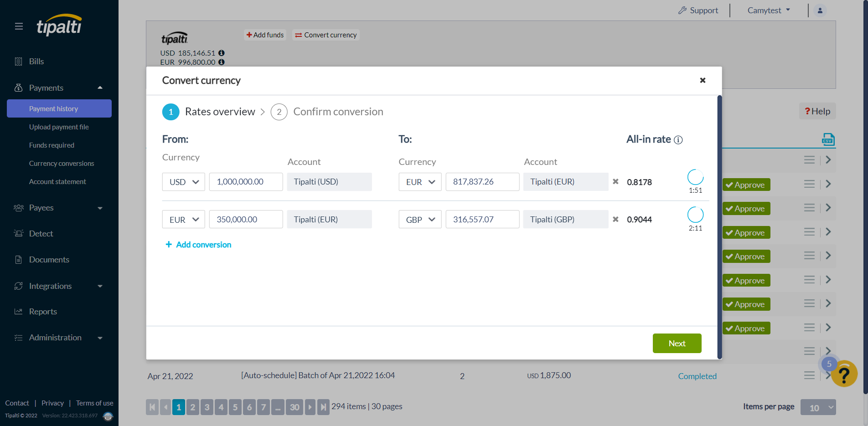Open the red question mark Help button
The image size is (868, 426).
[x=817, y=111]
